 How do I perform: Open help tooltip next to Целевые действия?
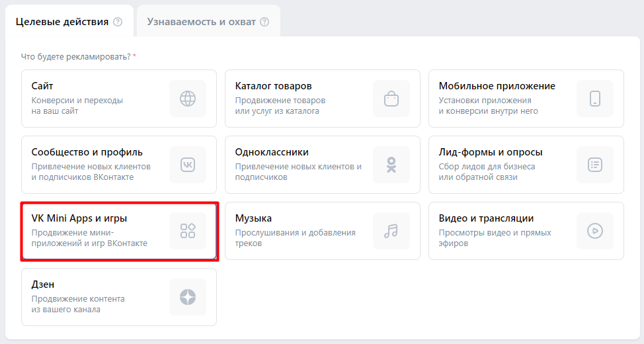click(x=118, y=22)
